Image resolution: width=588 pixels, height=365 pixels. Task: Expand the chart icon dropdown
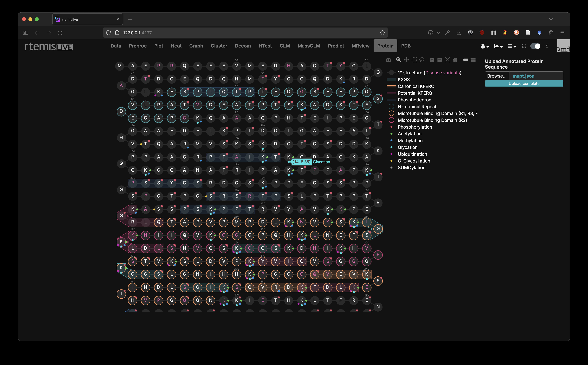(x=498, y=46)
